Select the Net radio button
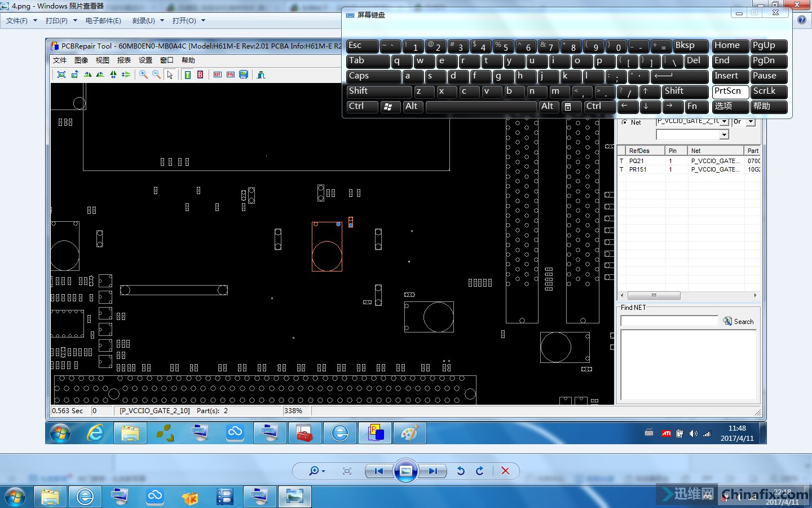 pyautogui.click(x=624, y=122)
